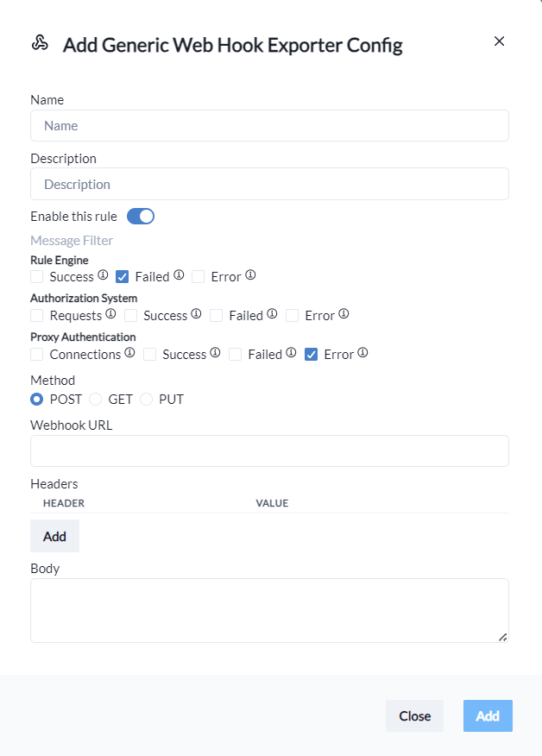Close dialog with the X icon

pos(499,41)
